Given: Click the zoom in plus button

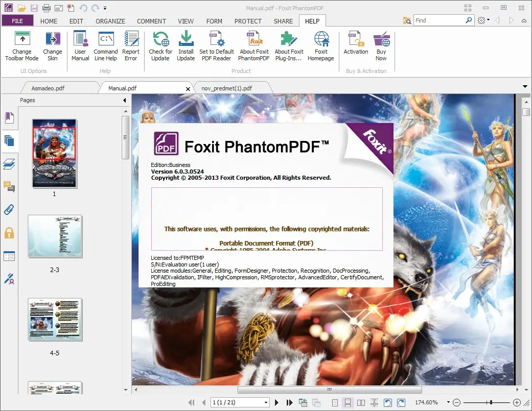Looking at the screenshot, I should tap(517, 402).
